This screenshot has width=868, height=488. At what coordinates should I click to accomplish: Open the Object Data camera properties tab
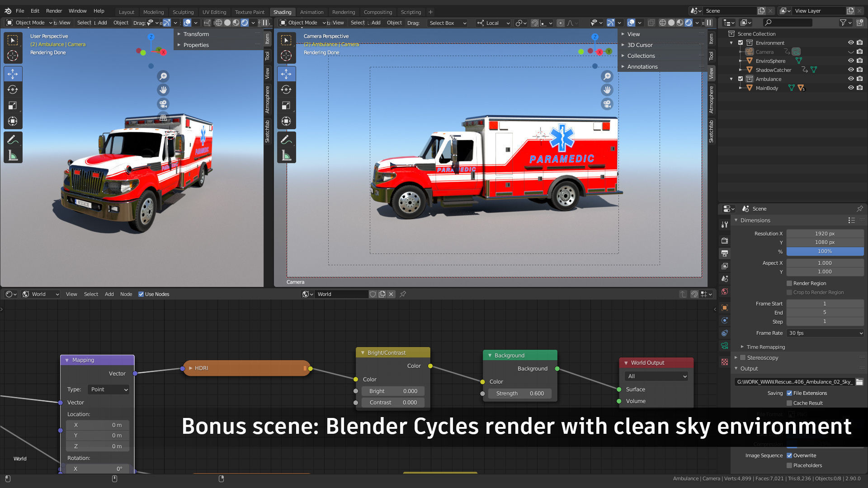click(725, 346)
